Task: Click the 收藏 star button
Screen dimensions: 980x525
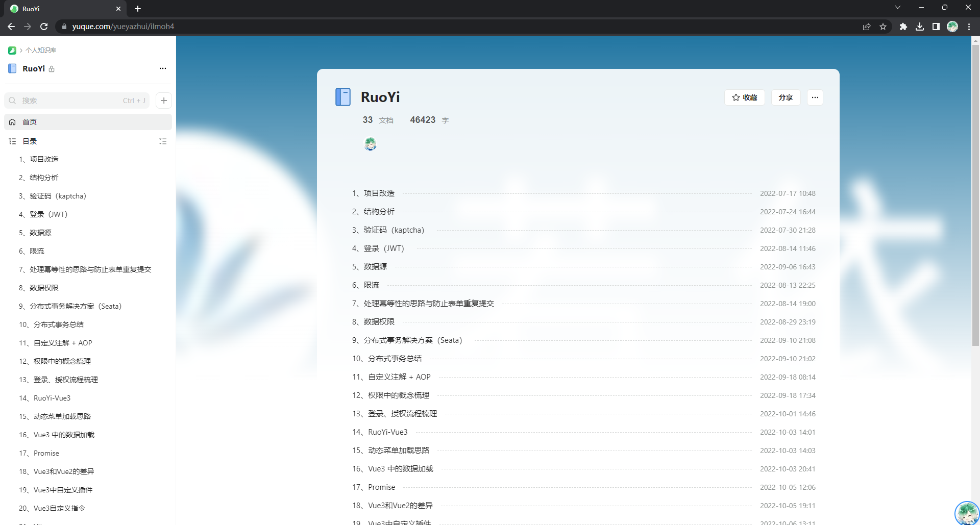Action: pyautogui.click(x=745, y=97)
